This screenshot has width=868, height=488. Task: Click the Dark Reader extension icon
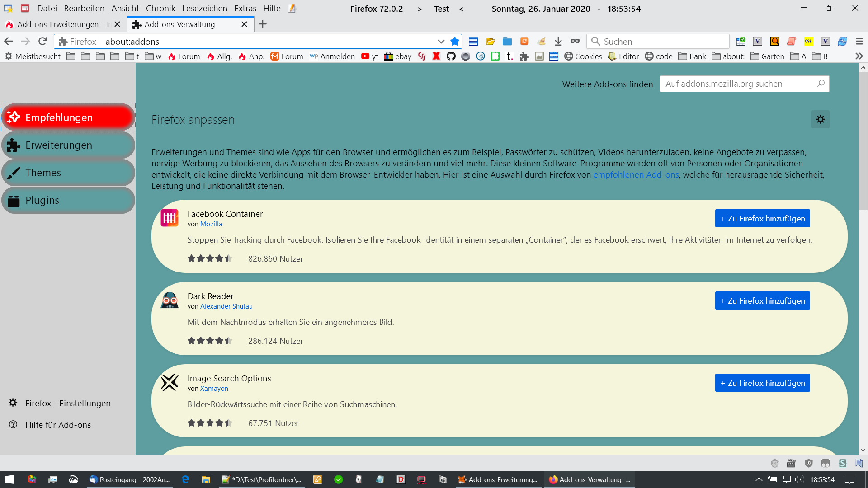tap(170, 300)
